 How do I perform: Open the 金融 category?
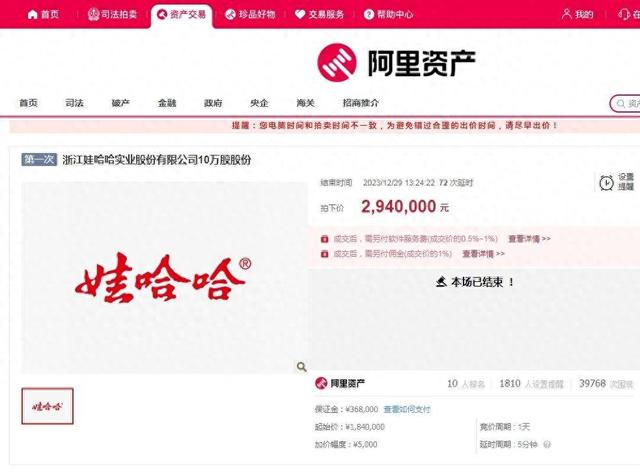(x=167, y=103)
